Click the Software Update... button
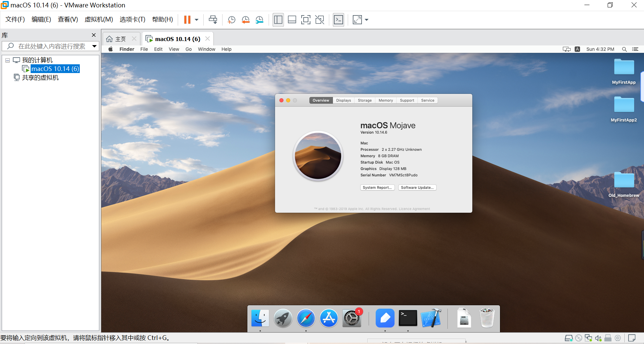The image size is (644, 344). (x=417, y=187)
